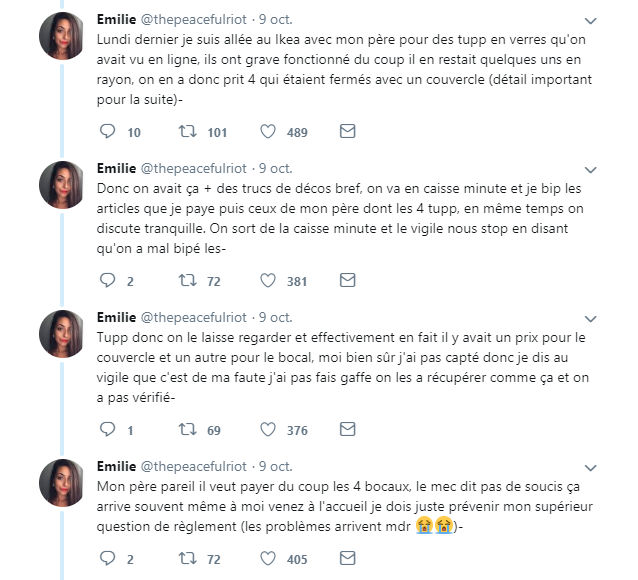Image resolution: width=638 pixels, height=580 pixels.
Task: Open the fourth tweet's chevron menu
Action: point(590,467)
